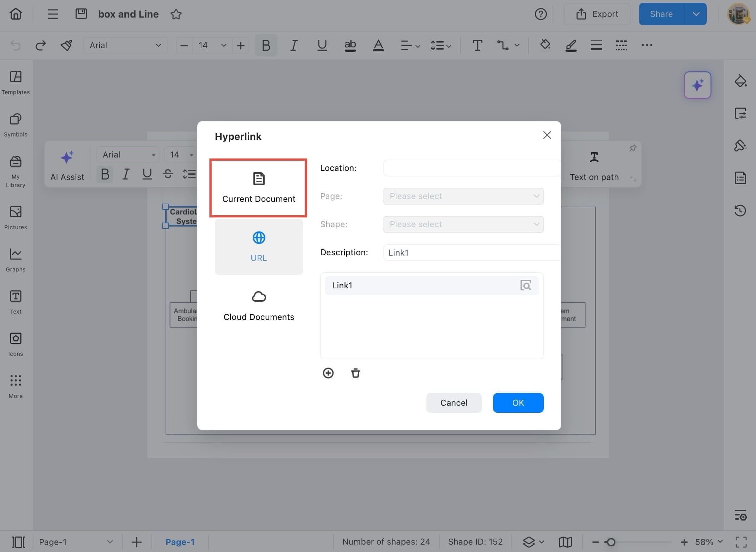Click OK to confirm the hyperlink
Screen dimensions: 756x552
point(518,403)
